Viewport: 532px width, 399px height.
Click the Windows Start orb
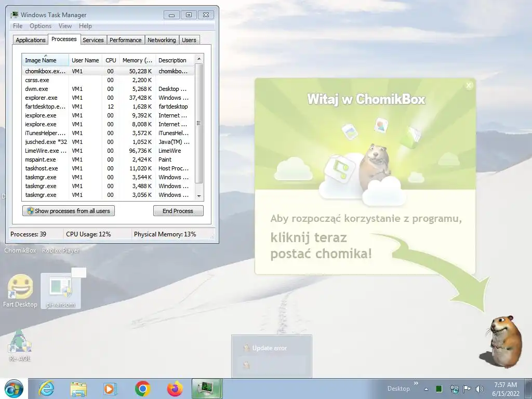click(14, 389)
